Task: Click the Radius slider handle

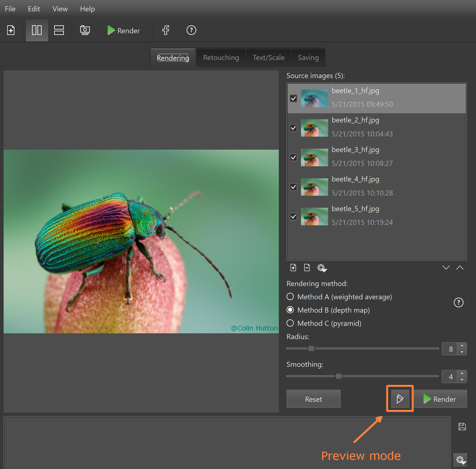Action: (x=311, y=348)
